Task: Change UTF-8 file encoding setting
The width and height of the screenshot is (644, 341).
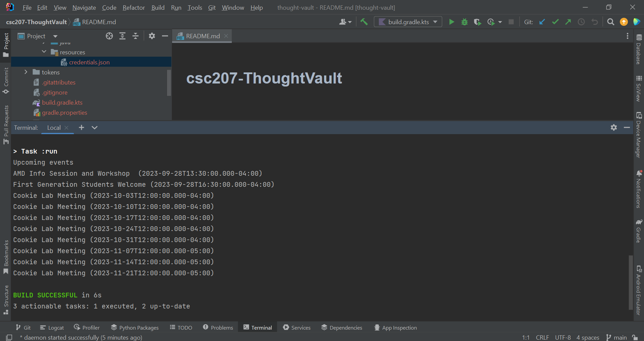Action: coord(563,337)
